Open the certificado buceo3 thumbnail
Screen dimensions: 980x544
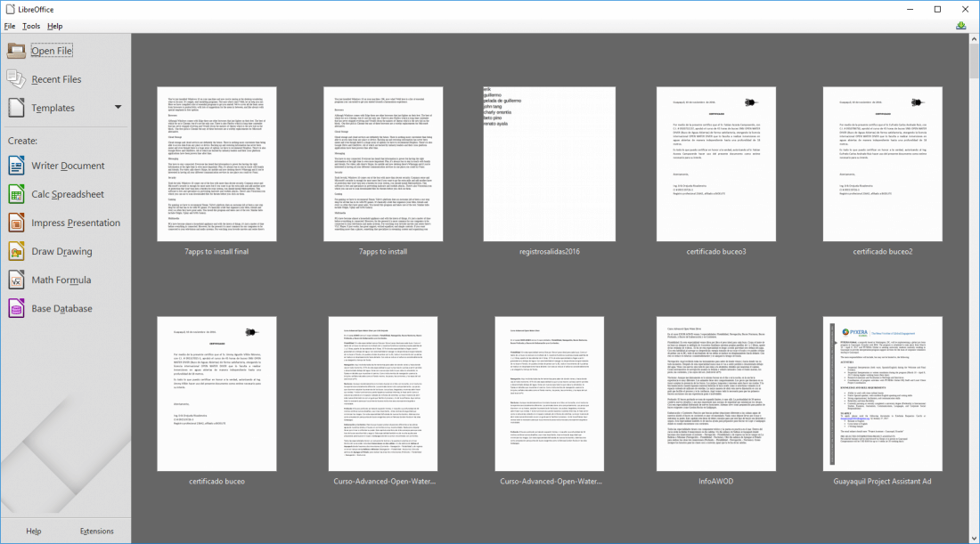pos(716,163)
